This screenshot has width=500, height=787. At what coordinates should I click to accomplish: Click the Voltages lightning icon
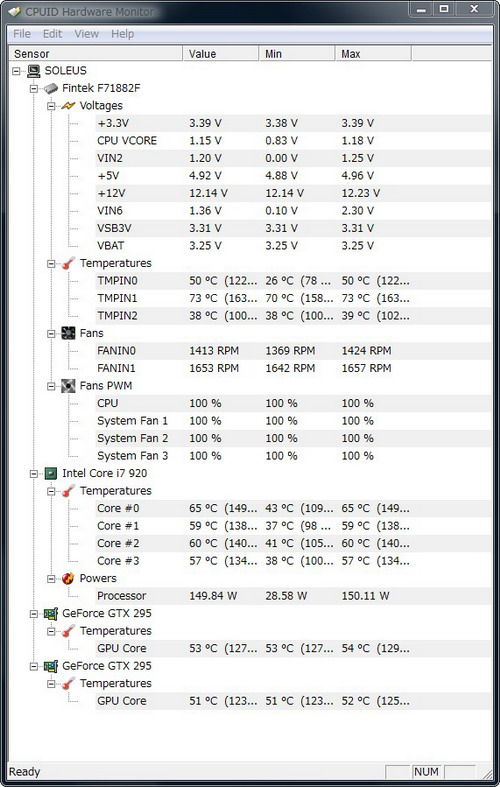tap(68, 106)
